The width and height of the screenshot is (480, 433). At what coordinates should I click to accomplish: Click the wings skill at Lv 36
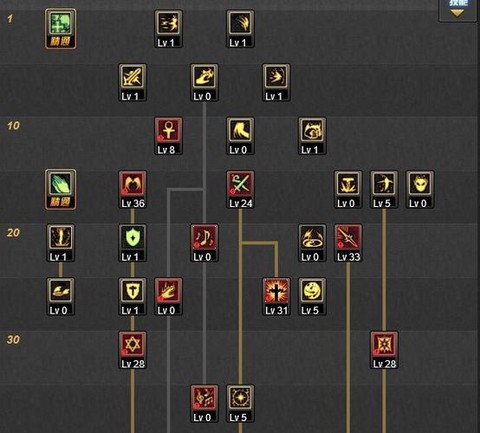[133, 189]
